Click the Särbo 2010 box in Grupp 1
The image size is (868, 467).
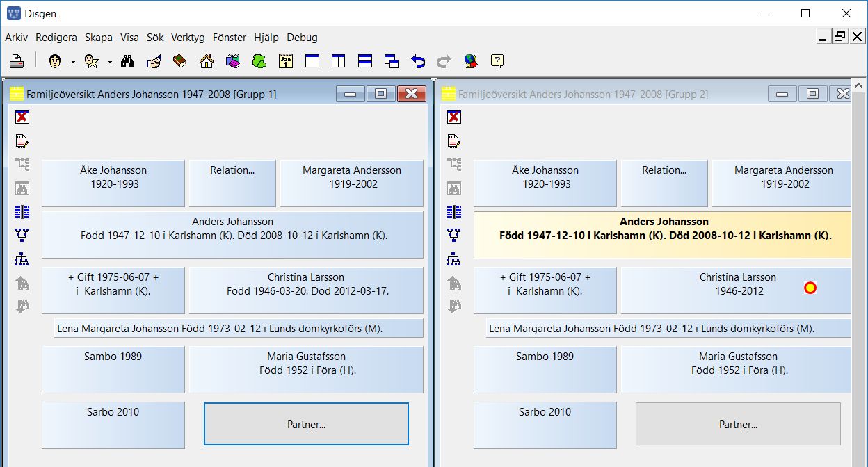click(113, 425)
